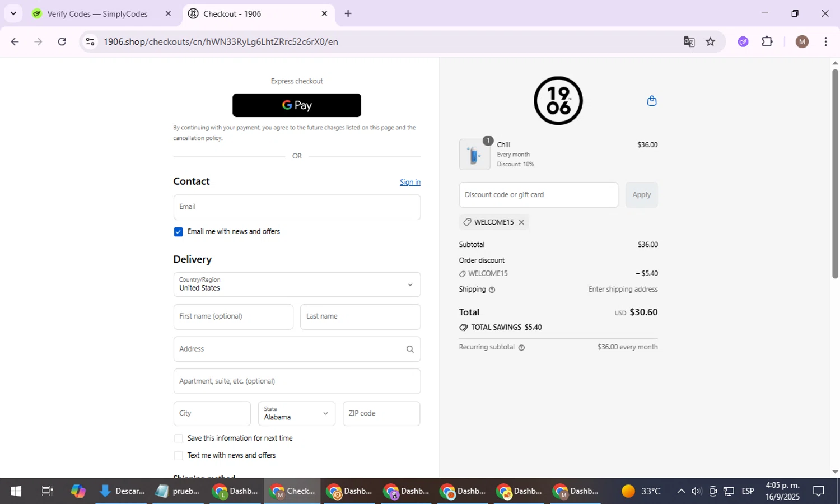840x504 pixels.
Task: Open the Windows Start menu
Action: pyautogui.click(x=16, y=491)
